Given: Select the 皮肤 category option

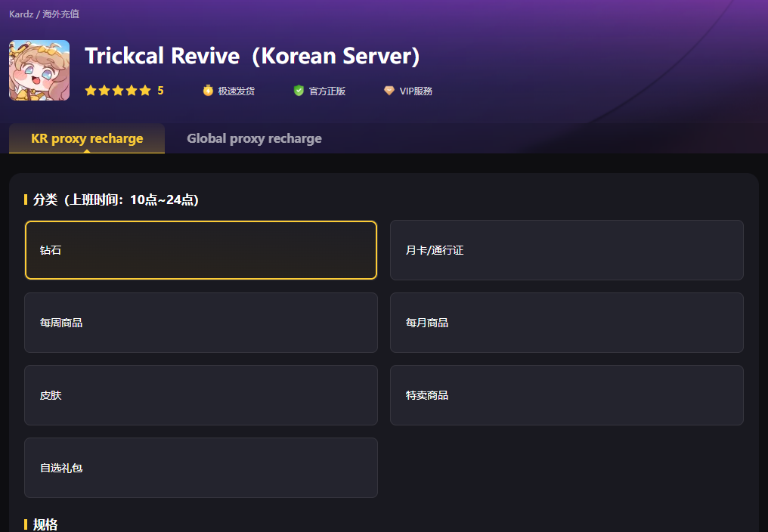Looking at the screenshot, I should pos(201,395).
